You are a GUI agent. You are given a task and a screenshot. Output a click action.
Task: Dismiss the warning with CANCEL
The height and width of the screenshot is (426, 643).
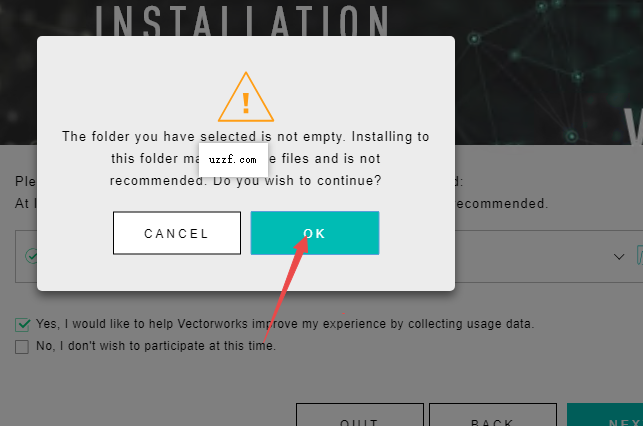[x=177, y=233]
